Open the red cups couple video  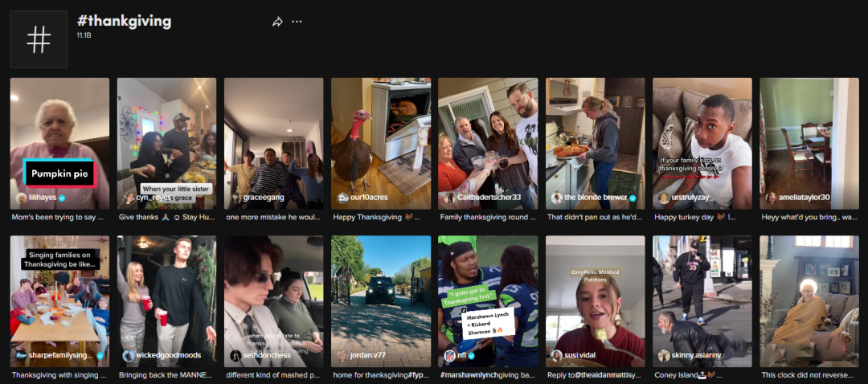point(166,301)
